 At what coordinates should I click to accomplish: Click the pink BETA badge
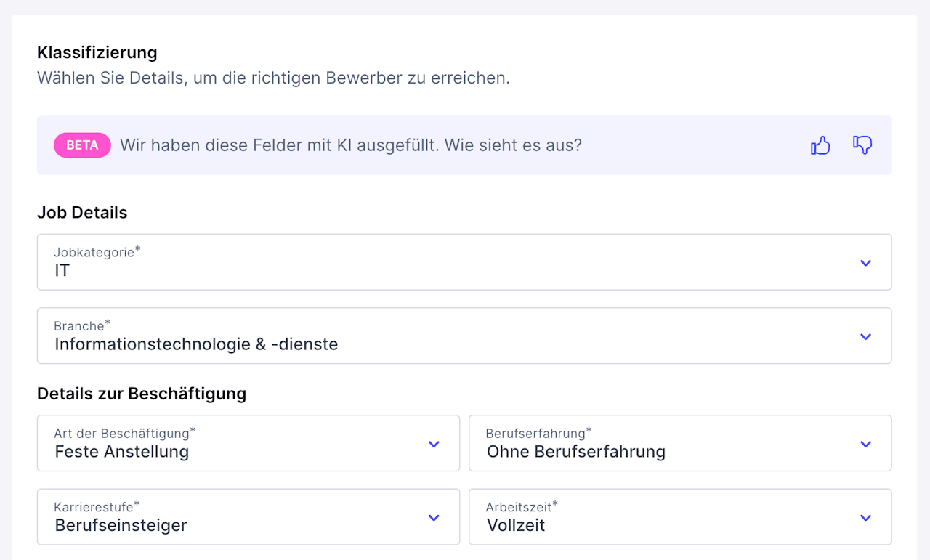82,145
